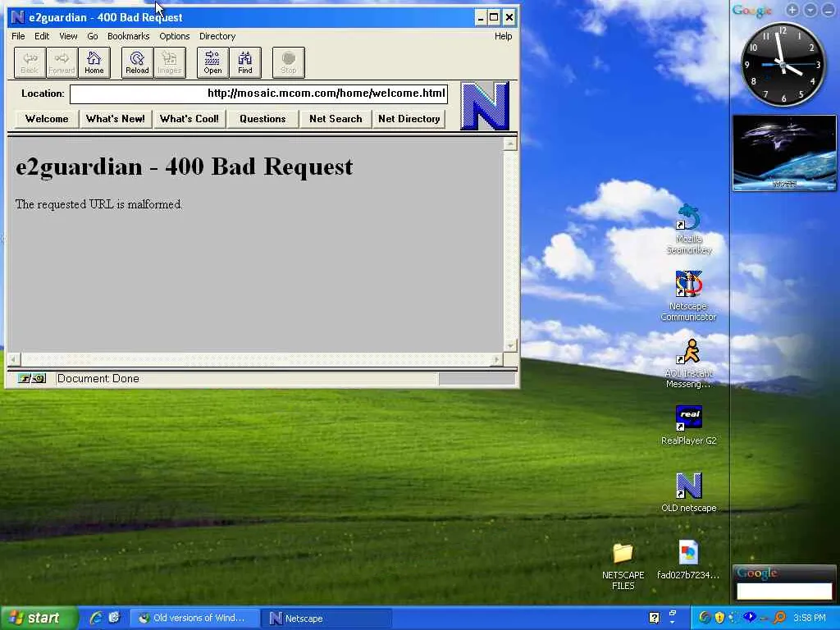The width and height of the screenshot is (840, 630).
Task: Click the What's Cool! button
Action: pyautogui.click(x=189, y=119)
